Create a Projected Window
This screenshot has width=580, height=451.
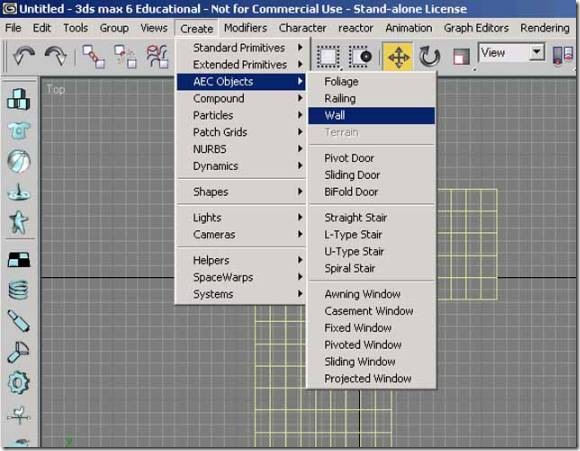point(372,378)
